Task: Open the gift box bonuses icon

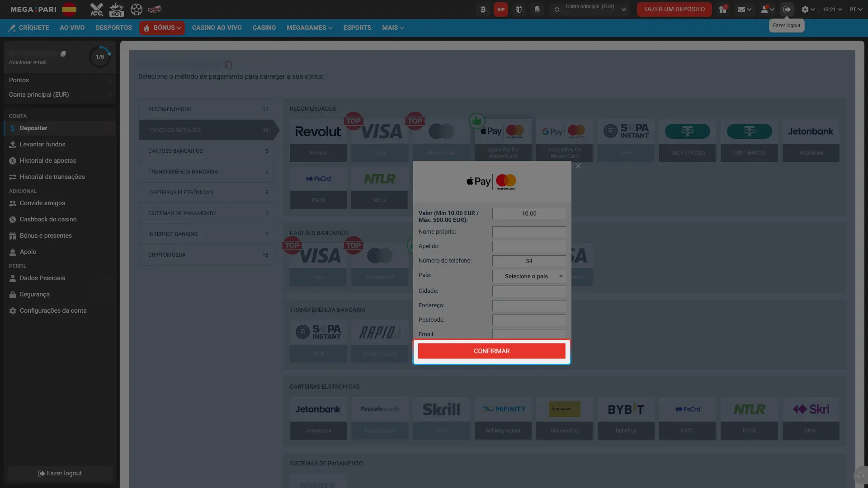Action: (723, 9)
